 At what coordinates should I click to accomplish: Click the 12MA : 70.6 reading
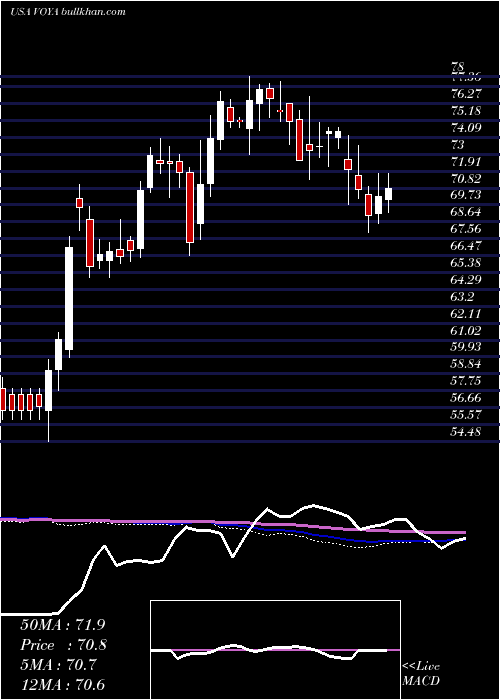pos(63,685)
